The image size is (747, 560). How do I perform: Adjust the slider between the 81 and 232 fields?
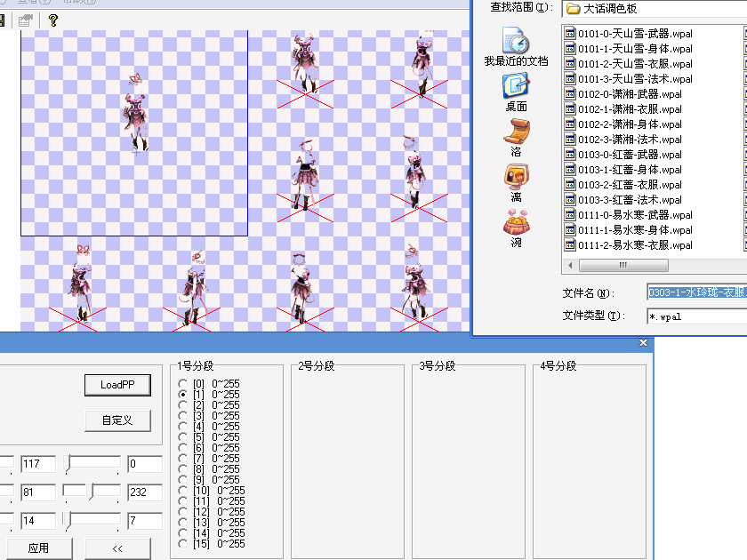pyautogui.click(x=92, y=492)
